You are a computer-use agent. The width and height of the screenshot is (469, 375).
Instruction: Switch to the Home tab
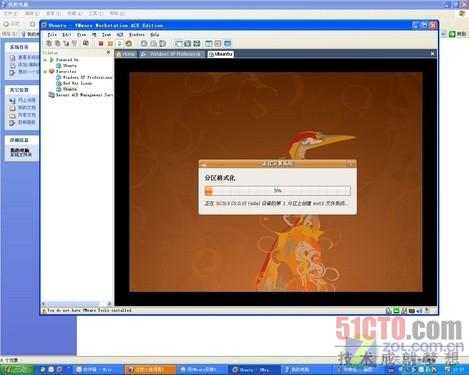coord(126,54)
